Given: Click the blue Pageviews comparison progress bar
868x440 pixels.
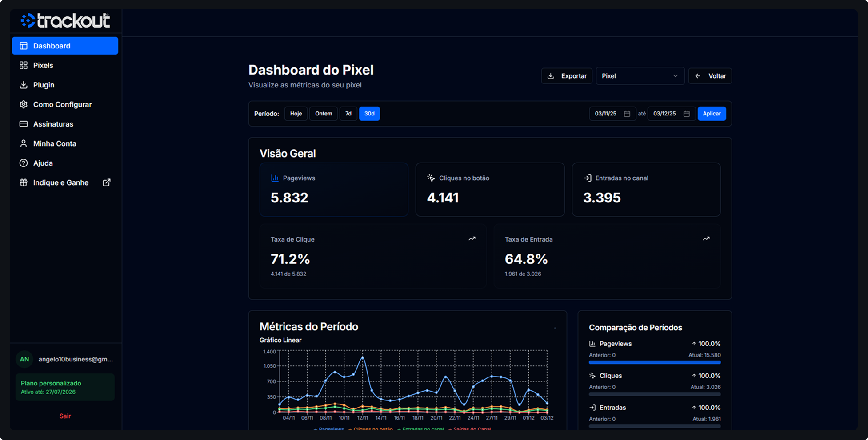Looking at the screenshot, I should click(x=654, y=362).
